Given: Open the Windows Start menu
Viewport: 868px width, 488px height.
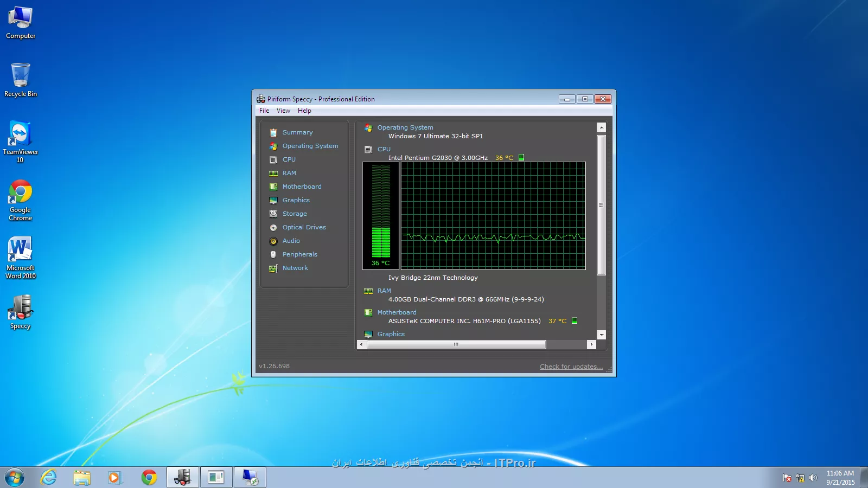Looking at the screenshot, I should pyautogui.click(x=15, y=477).
